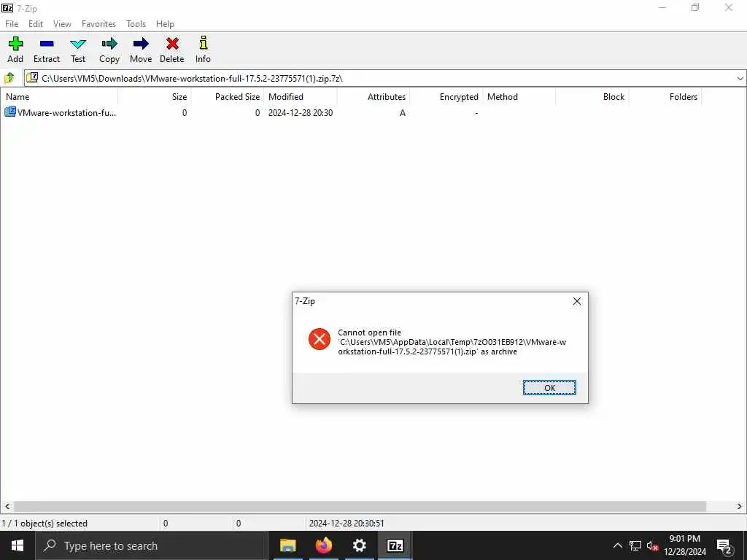Open the File menu
The height and width of the screenshot is (560, 747).
click(12, 24)
